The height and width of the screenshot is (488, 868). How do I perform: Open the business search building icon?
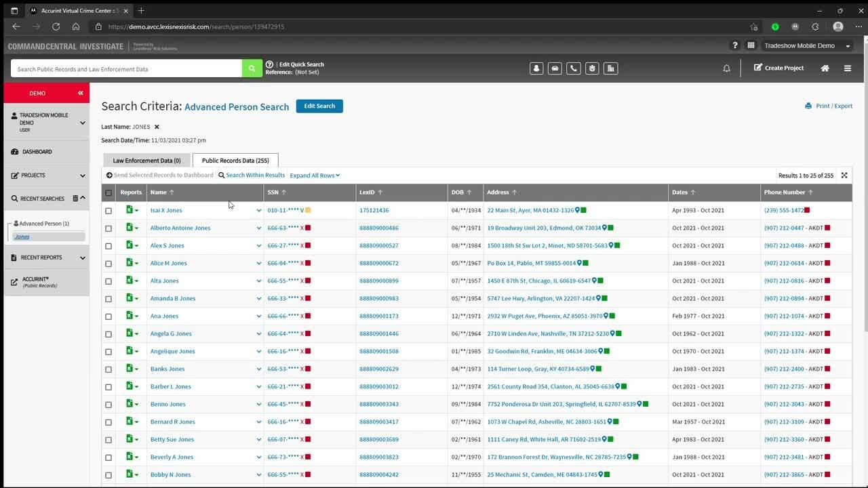pos(610,68)
